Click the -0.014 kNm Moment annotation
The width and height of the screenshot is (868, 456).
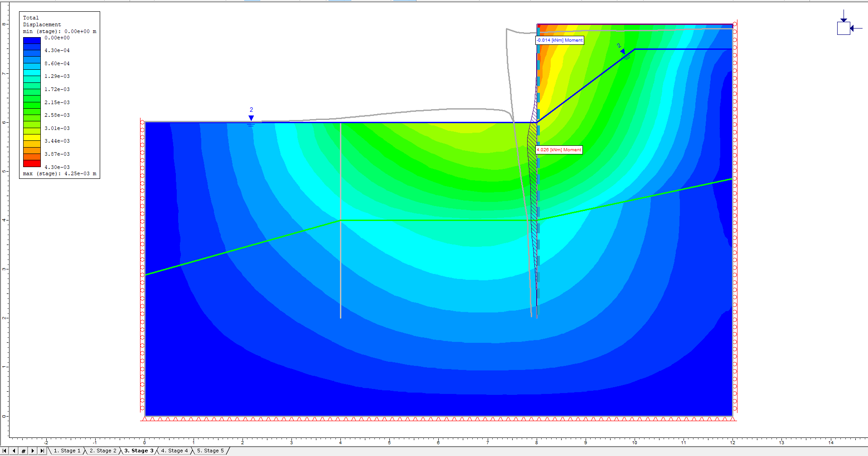[x=559, y=40]
